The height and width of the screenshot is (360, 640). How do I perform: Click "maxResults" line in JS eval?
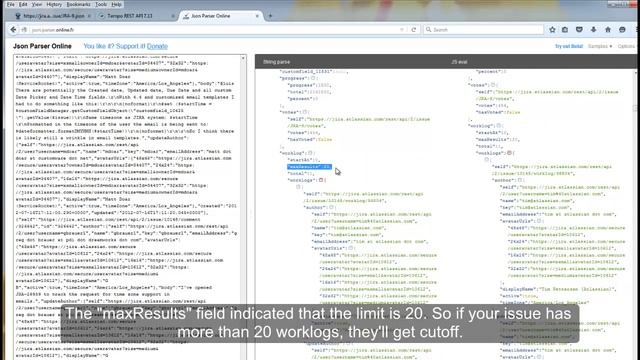point(498,140)
